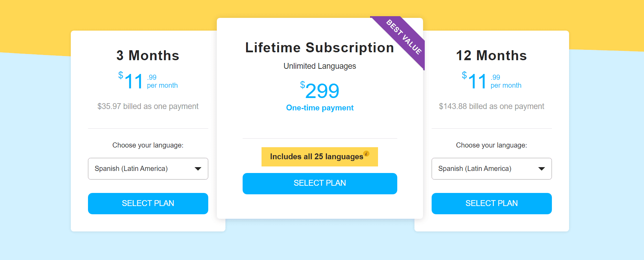Open the 12 Months language dropdown
The image size is (644, 260).
tap(491, 169)
